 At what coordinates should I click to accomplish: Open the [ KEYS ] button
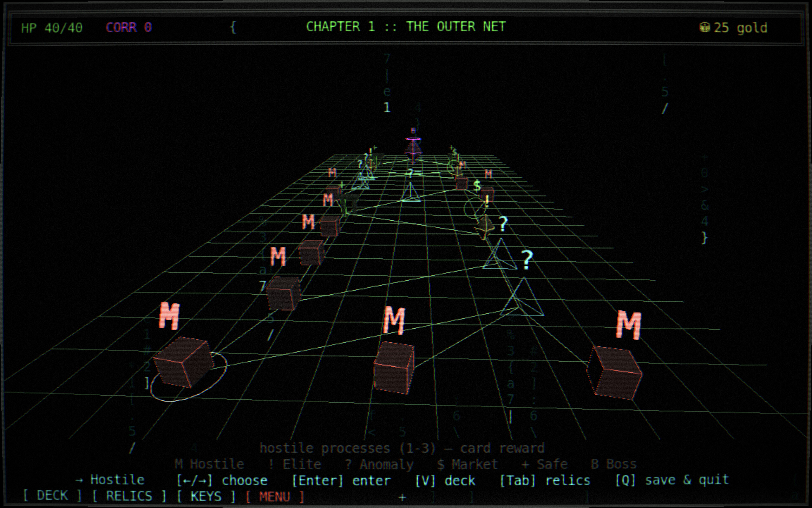[x=206, y=496]
